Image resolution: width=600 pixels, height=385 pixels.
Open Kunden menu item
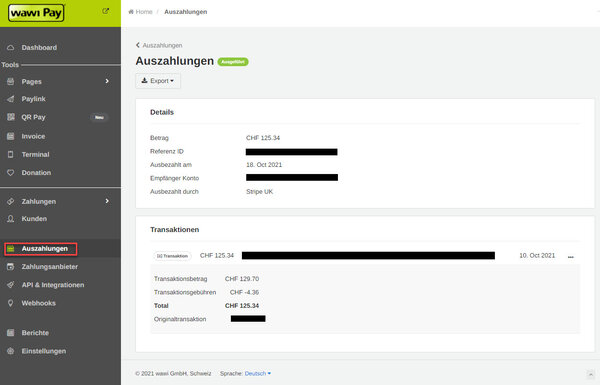coord(34,219)
